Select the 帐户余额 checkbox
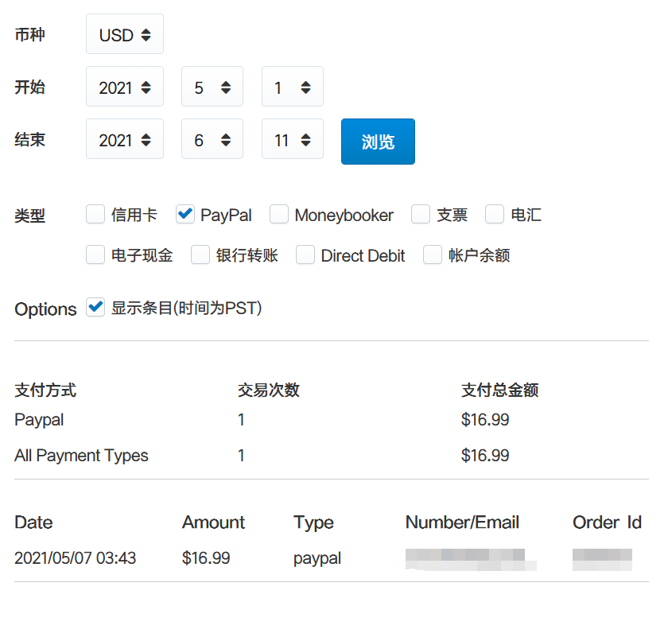The height and width of the screenshot is (637, 672). (x=433, y=254)
